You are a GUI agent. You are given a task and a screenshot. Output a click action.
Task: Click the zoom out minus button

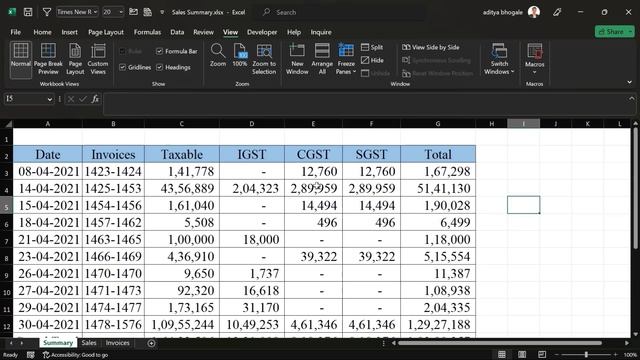click(556, 355)
